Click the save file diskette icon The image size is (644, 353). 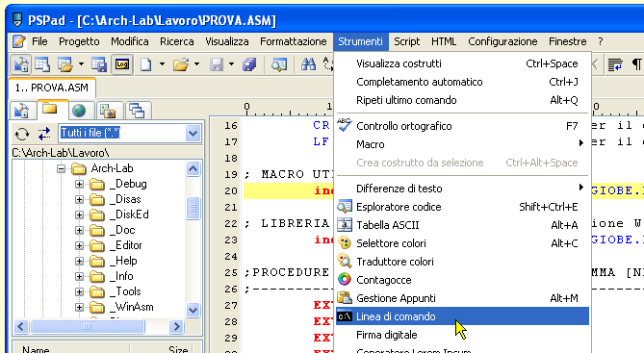tap(217, 64)
